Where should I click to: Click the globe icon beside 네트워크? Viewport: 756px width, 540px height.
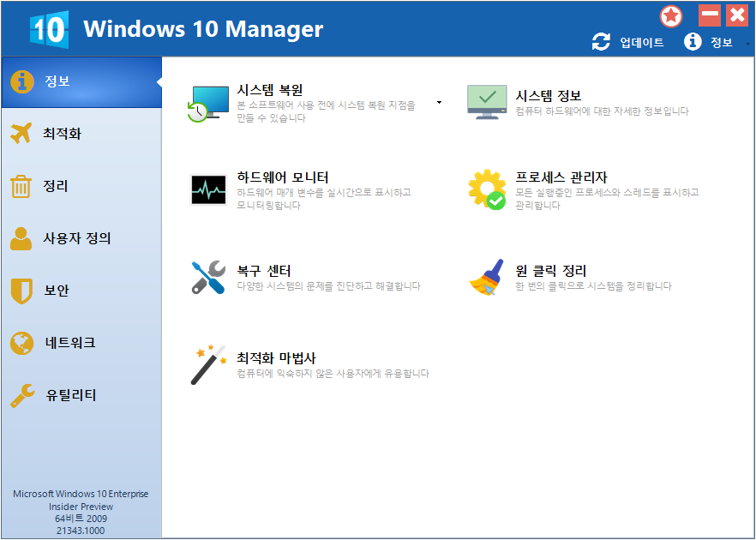pos(21,343)
